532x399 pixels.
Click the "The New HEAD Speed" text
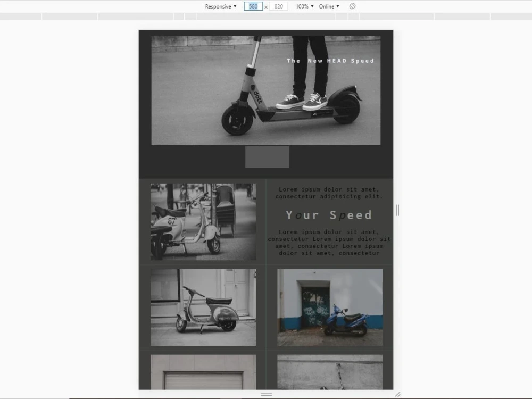pyautogui.click(x=330, y=61)
